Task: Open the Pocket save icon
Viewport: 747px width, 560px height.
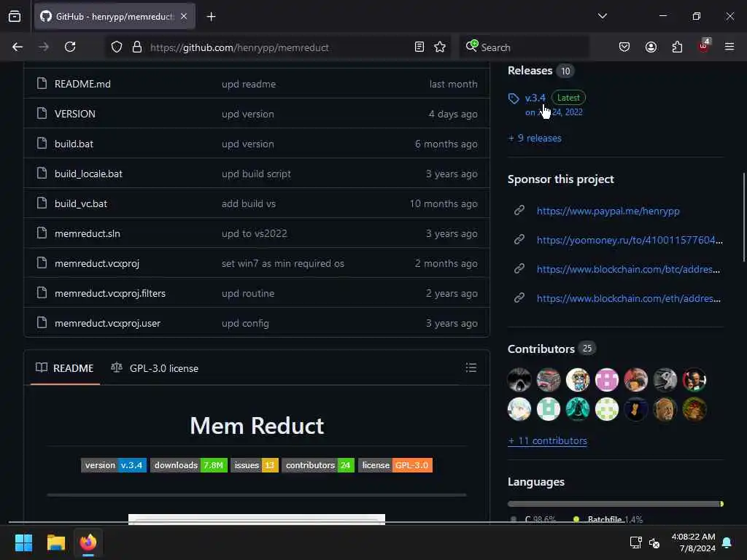Action: (x=624, y=47)
